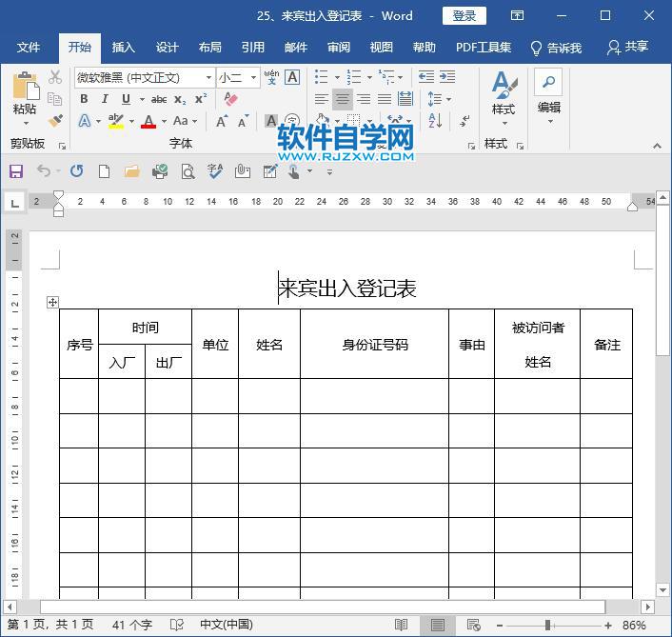Open a file with folder icon
The width and height of the screenshot is (672, 637).
[x=132, y=171]
